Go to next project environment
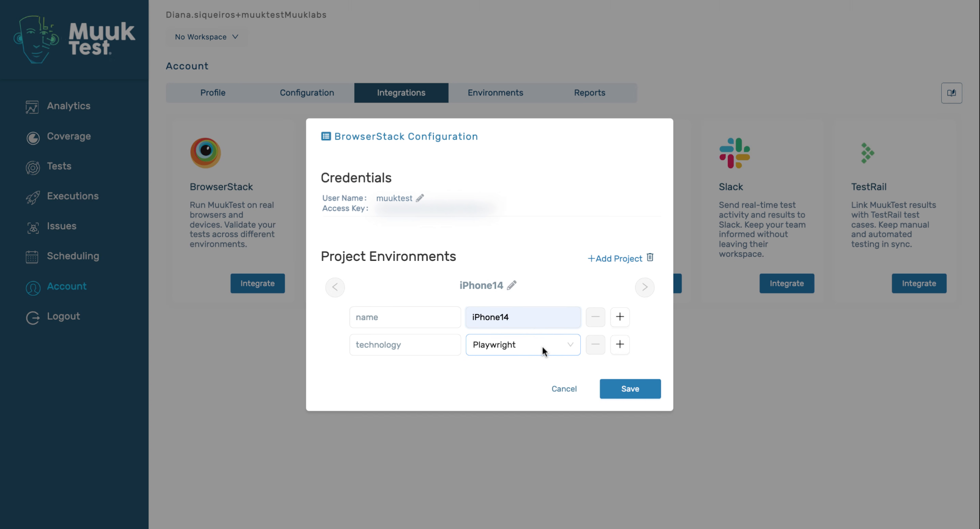 click(645, 287)
